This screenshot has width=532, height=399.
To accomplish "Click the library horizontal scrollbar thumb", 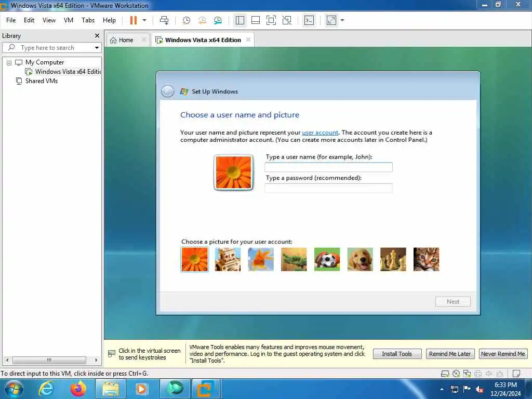I will [49, 360].
